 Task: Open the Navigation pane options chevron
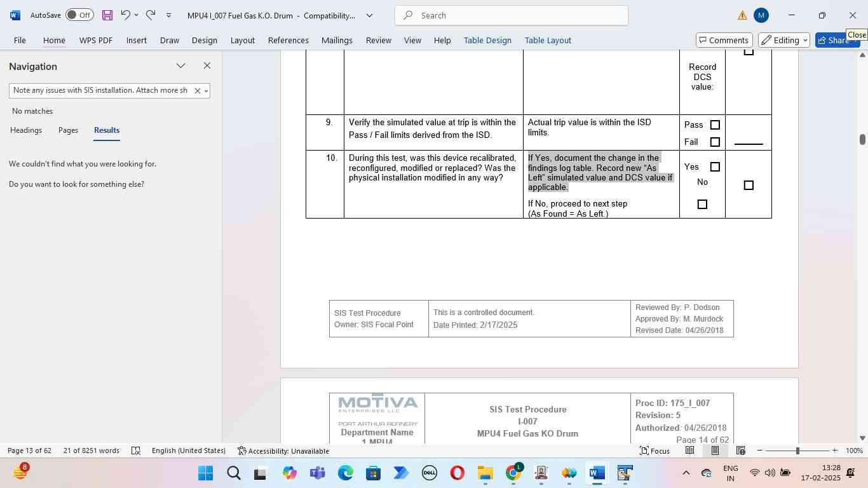tap(181, 65)
